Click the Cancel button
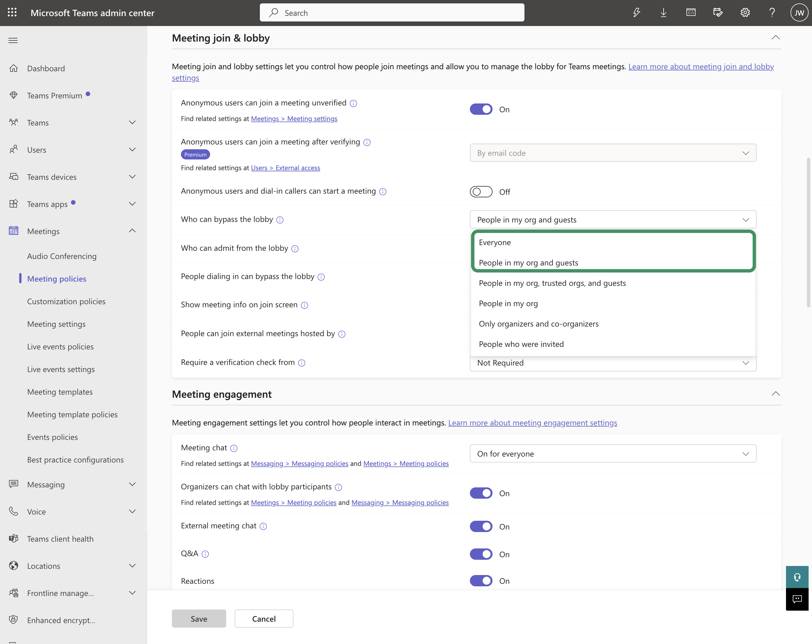The height and width of the screenshot is (644, 812). tap(264, 619)
